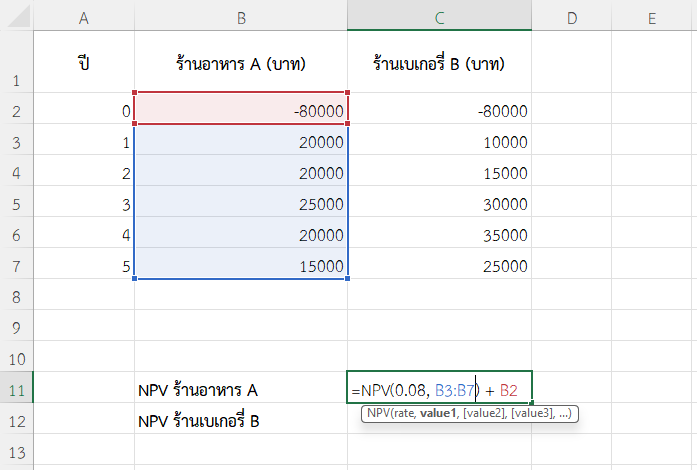Select column A header
Viewport: 697px width, 470px height.
click(84, 18)
